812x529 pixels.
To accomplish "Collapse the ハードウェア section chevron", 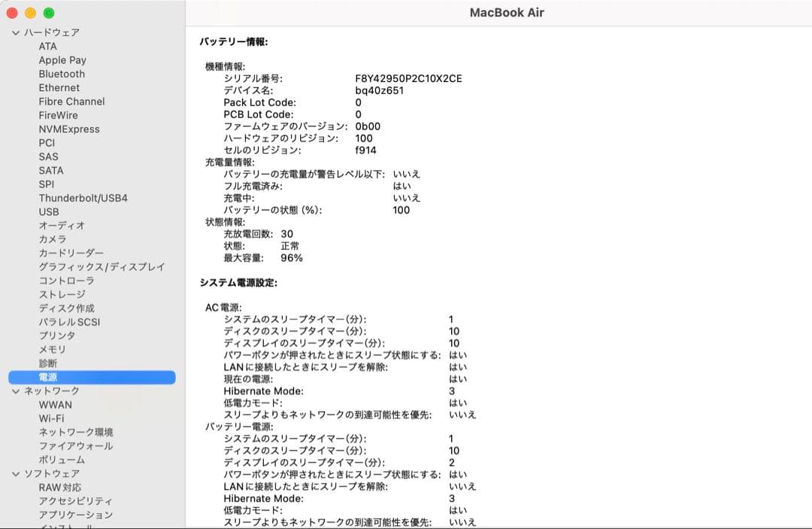I will click(16, 32).
